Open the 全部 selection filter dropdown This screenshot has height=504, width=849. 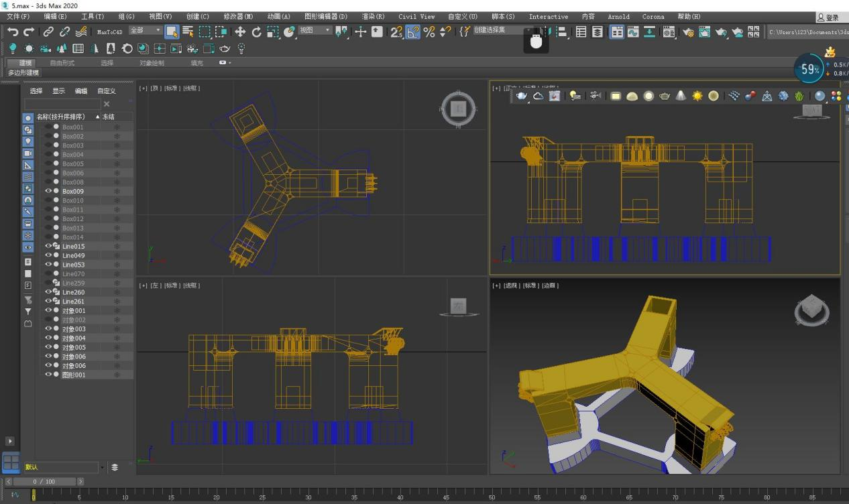[146, 30]
